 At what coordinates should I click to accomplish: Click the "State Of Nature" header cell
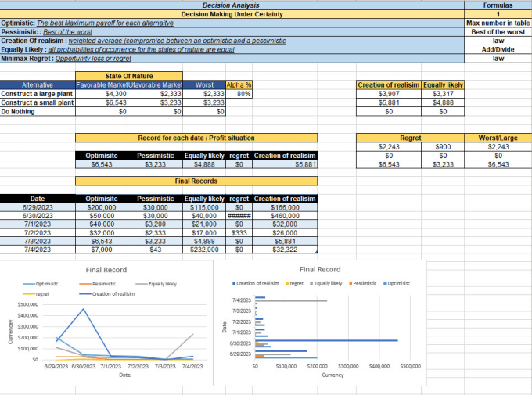pos(129,76)
